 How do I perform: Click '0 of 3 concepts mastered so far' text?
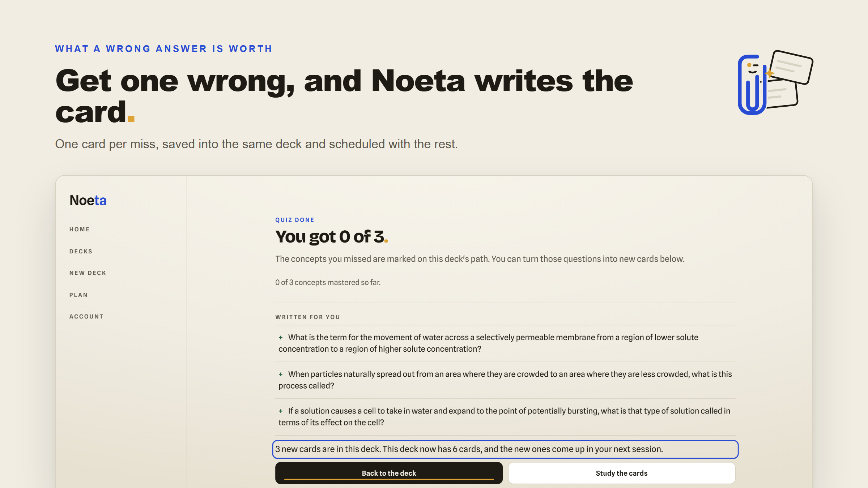(x=328, y=282)
